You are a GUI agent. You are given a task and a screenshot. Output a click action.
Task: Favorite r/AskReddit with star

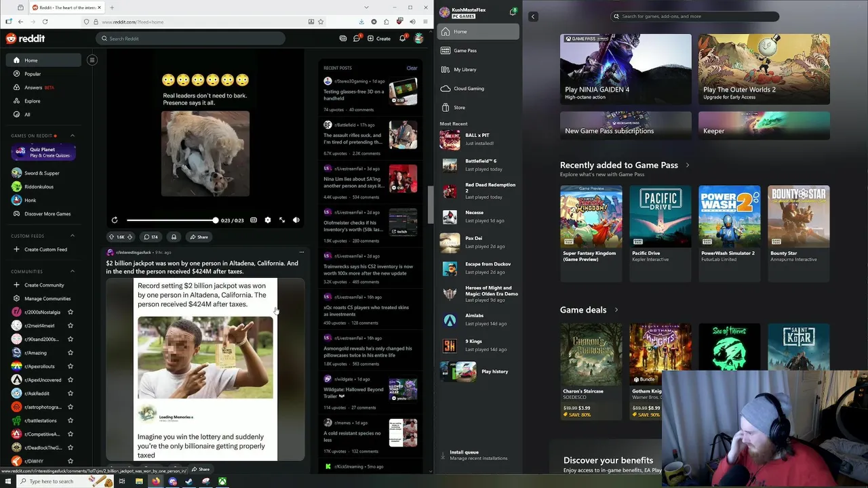click(x=71, y=394)
